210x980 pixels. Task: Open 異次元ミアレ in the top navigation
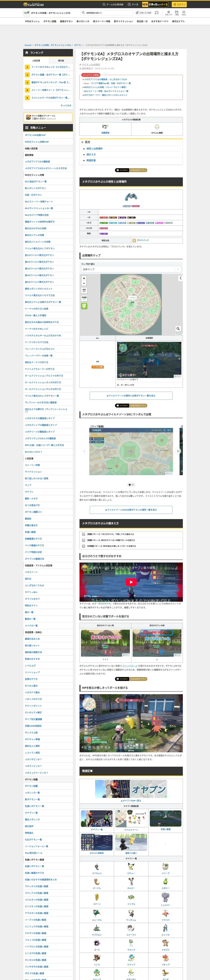pos(178,21)
